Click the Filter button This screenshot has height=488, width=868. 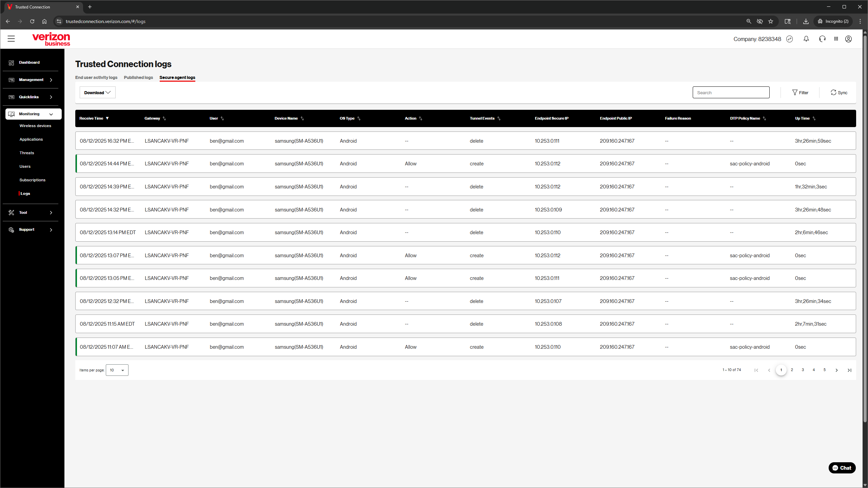click(x=800, y=93)
